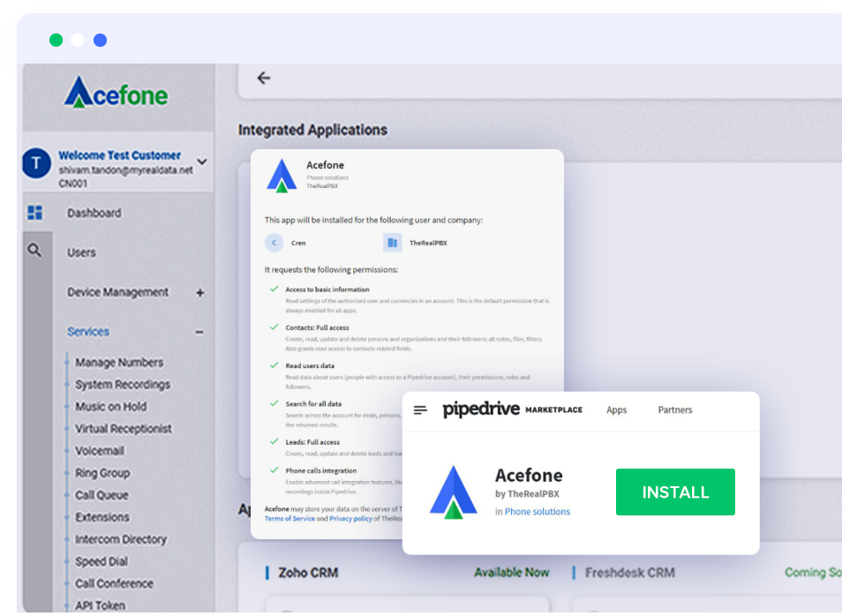Click blue dot in window title bar
This screenshot has height=616, width=842.
tap(100, 40)
